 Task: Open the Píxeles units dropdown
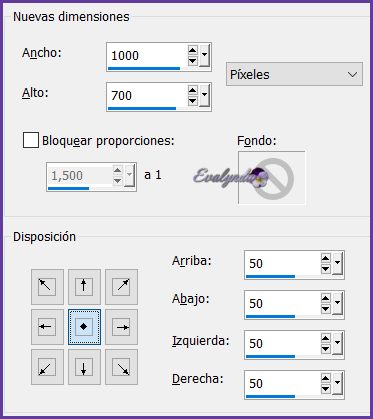click(294, 74)
